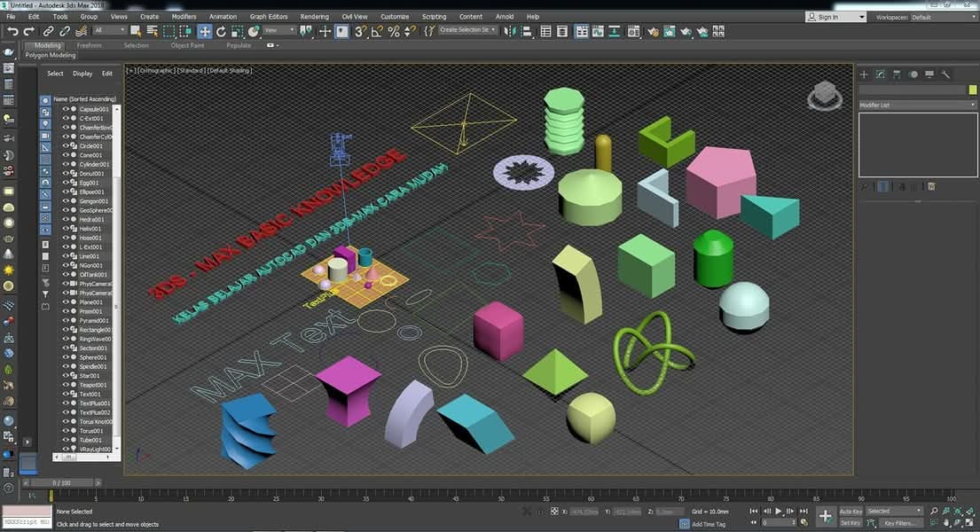980x532 pixels.
Task: Open the selection filter All dropdown
Action: [x=109, y=30]
